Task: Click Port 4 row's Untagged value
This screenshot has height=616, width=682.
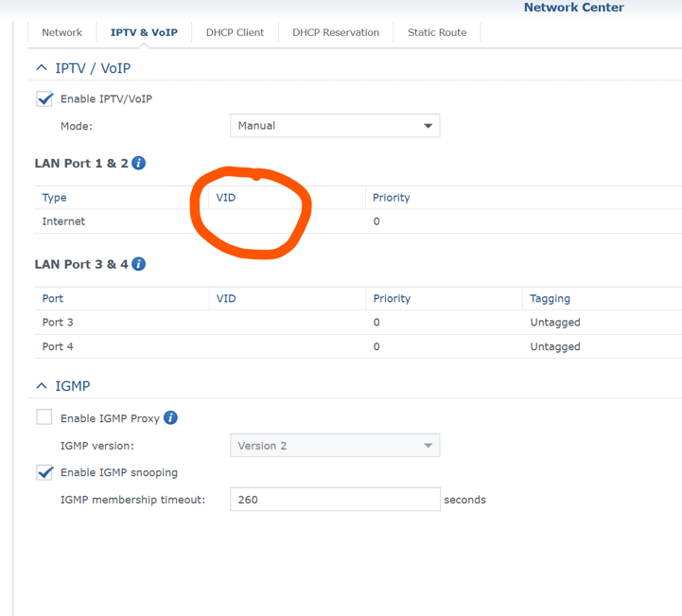Action: pyautogui.click(x=555, y=346)
